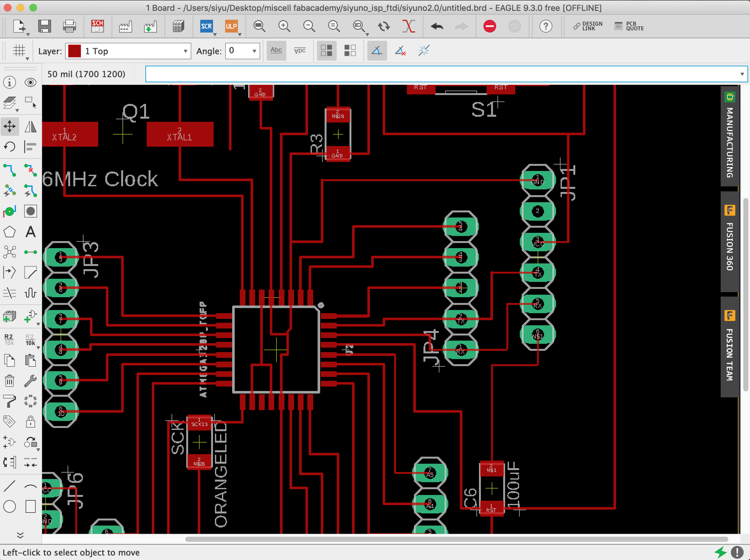Toggle the mirrored text option
Viewport: 750px width, 560px height.
pos(300,50)
